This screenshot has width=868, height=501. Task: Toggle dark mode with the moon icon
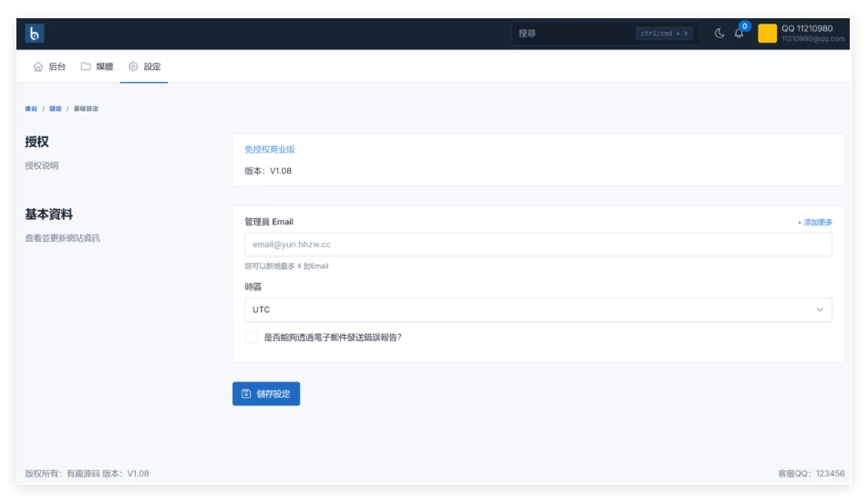[719, 34]
